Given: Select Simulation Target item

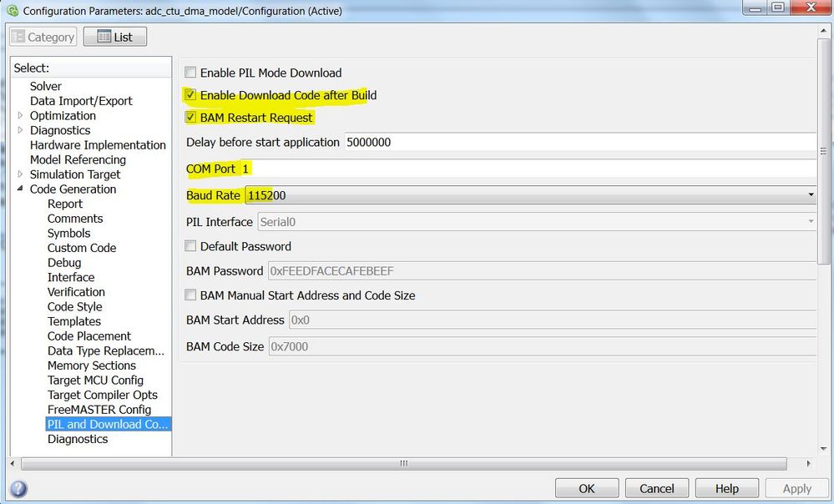Looking at the screenshot, I should click(75, 174).
